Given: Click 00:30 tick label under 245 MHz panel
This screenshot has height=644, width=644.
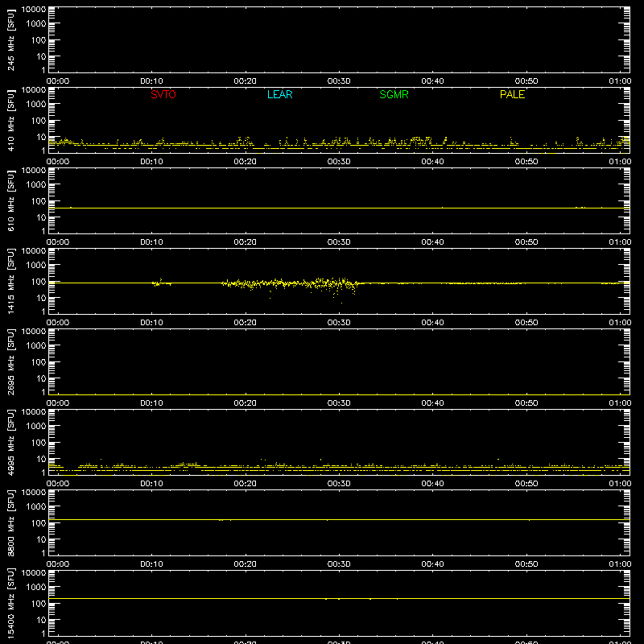Looking at the screenshot, I should point(339,81).
